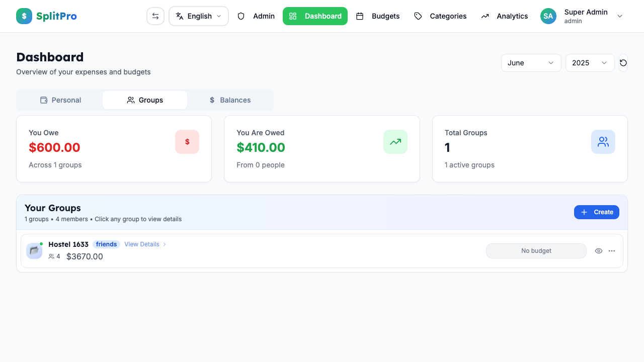This screenshot has height=362, width=644.
Task: Open the June month dropdown
Action: coord(531,62)
